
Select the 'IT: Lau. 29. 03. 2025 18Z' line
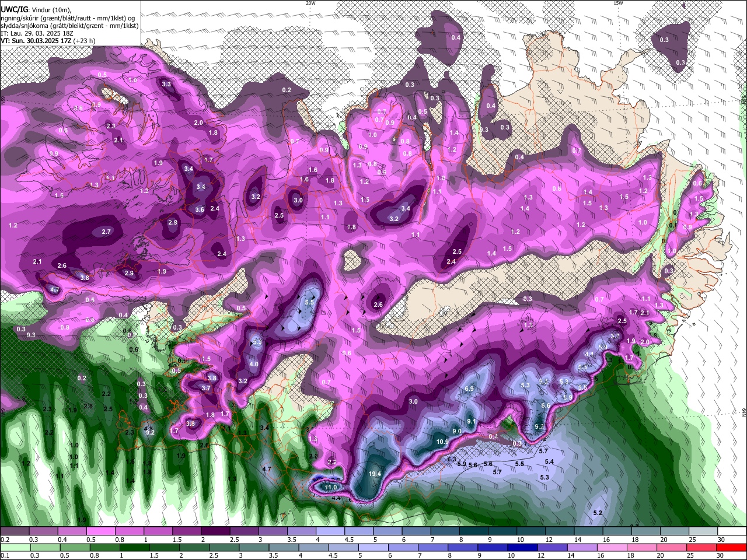tap(37, 33)
